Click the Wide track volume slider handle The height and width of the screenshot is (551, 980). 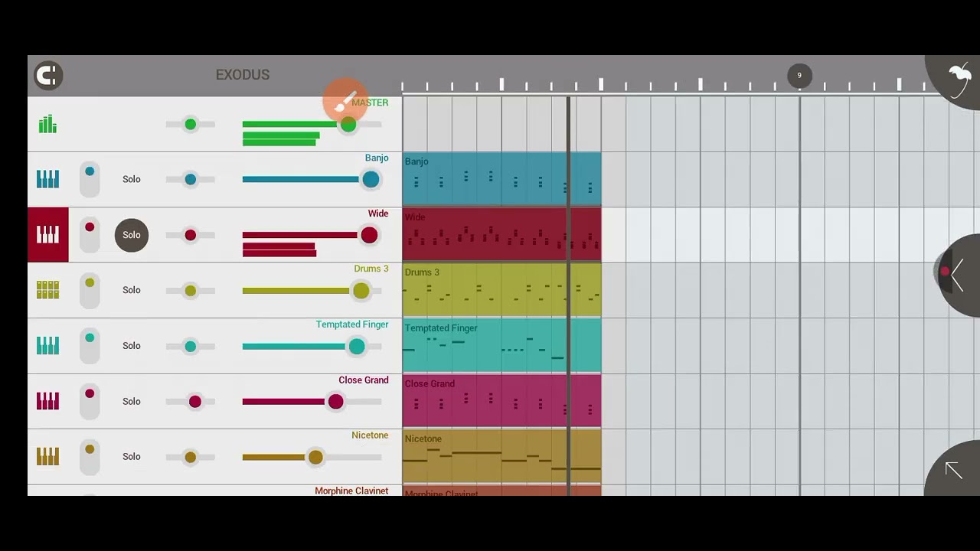pyautogui.click(x=369, y=235)
